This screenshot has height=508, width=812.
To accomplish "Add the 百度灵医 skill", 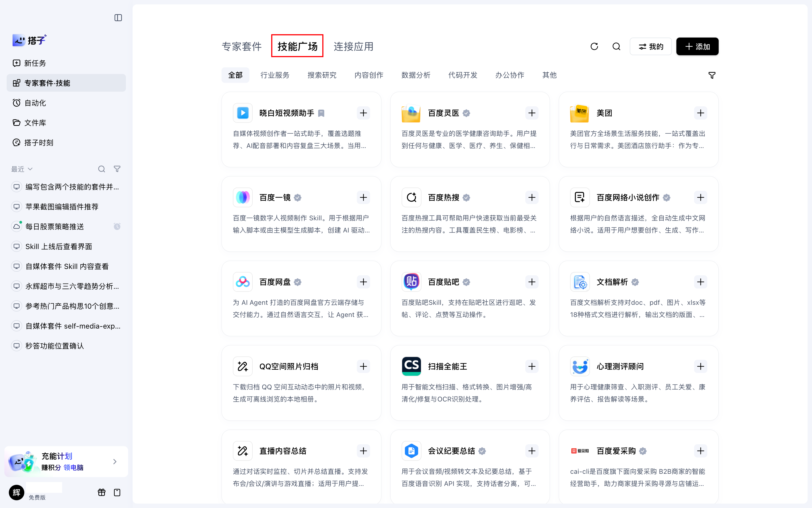I will point(532,113).
